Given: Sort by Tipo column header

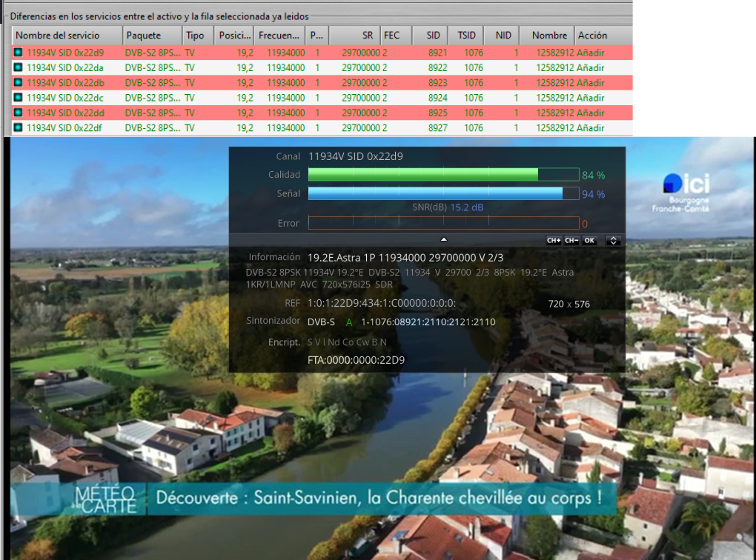Looking at the screenshot, I should pyautogui.click(x=198, y=35).
